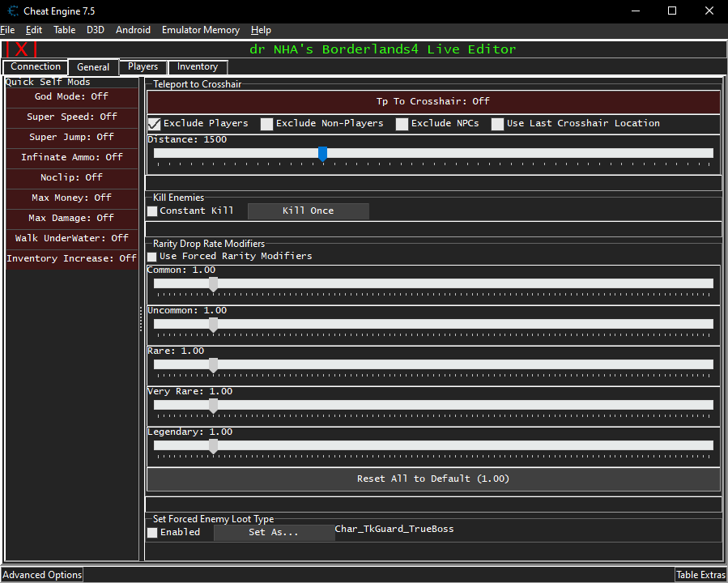Click the Very Rare slider thumb
Screen dimensions: 728x583
tap(213, 406)
